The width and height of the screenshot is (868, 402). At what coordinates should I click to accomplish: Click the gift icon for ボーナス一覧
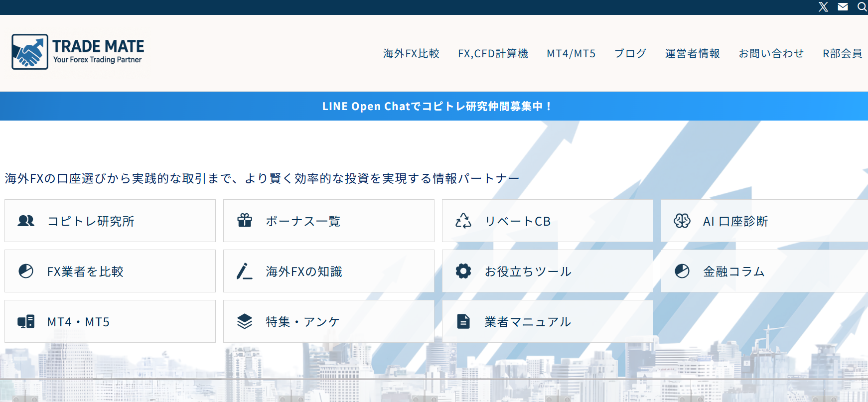pos(245,221)
